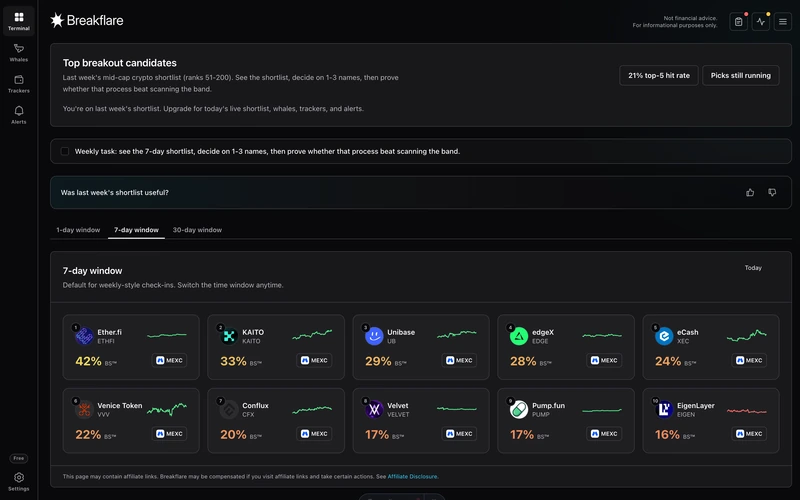Image resolution: width=800 pixels, height=500 pixels.
Task: Click the KAITO sparkline chart
Action: coord(312,335)
